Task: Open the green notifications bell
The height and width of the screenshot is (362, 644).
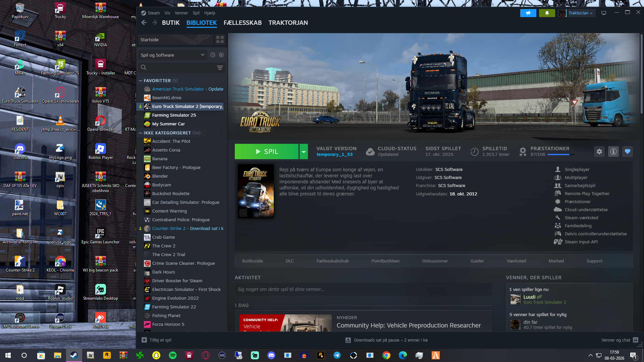Action: (547, 13)
